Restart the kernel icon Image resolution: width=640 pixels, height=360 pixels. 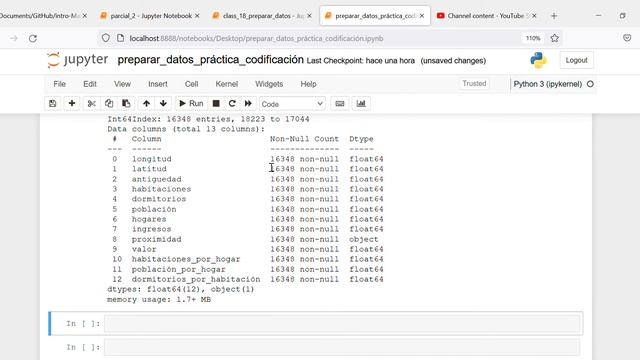pos(232,104)
